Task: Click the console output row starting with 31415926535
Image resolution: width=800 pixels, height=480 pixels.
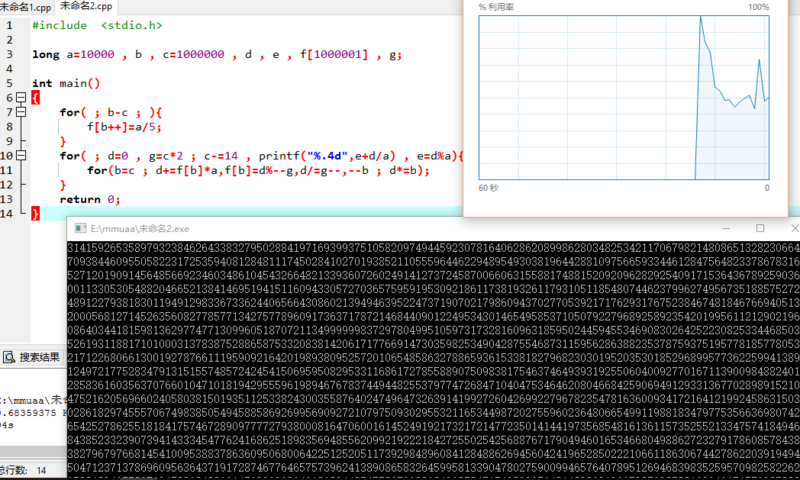Action: [x=433, y=248]
